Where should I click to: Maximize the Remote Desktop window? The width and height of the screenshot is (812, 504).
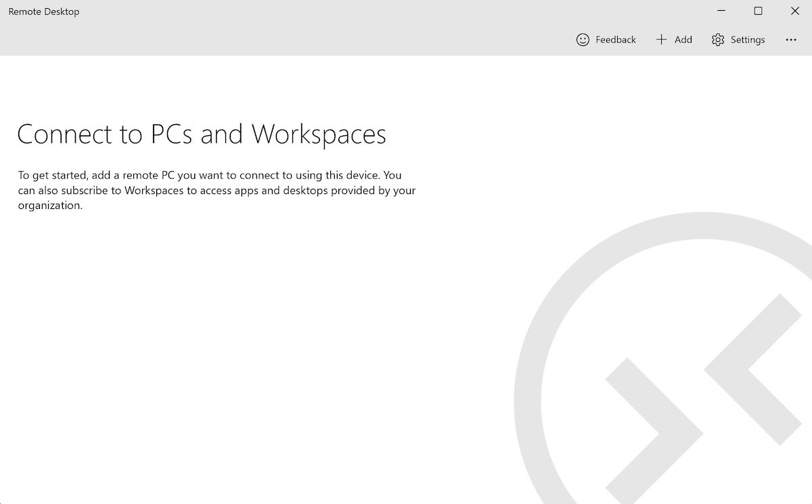pos(758,12)
